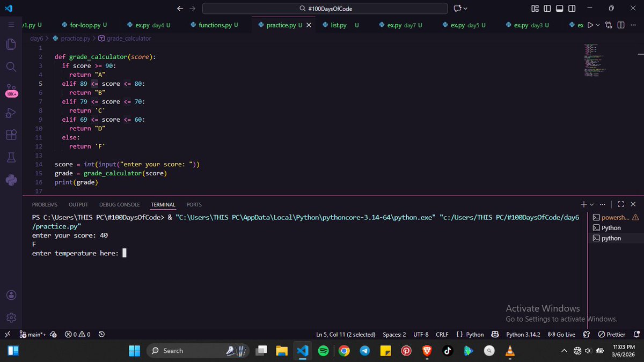644x362 pixels.
Task: Open the Extensions view
Action: point(11,135)
